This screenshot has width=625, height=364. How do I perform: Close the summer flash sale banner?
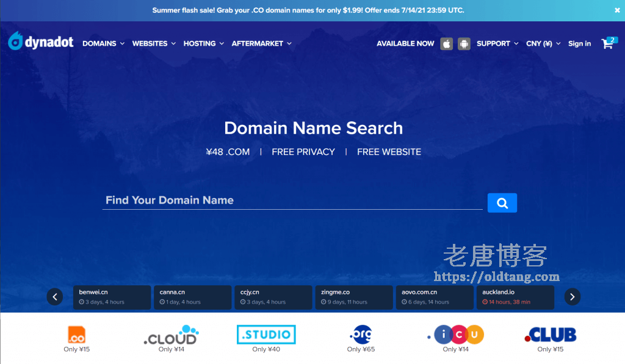tap(616, 10)
